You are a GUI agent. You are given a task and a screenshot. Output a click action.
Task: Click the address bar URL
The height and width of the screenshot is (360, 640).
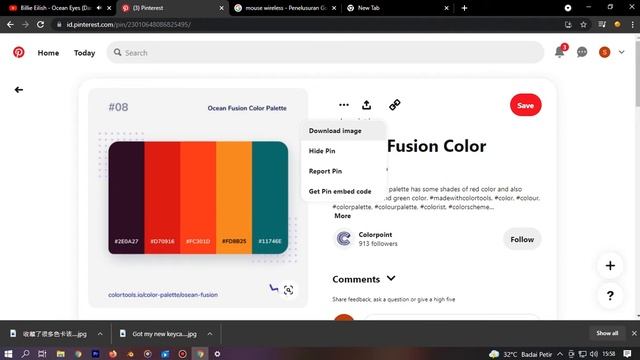(129, 24)
